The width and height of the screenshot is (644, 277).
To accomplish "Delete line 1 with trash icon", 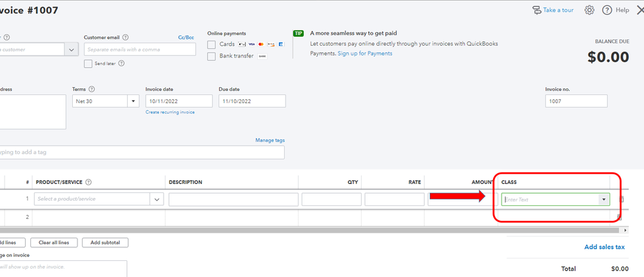I will pos(621,200).
